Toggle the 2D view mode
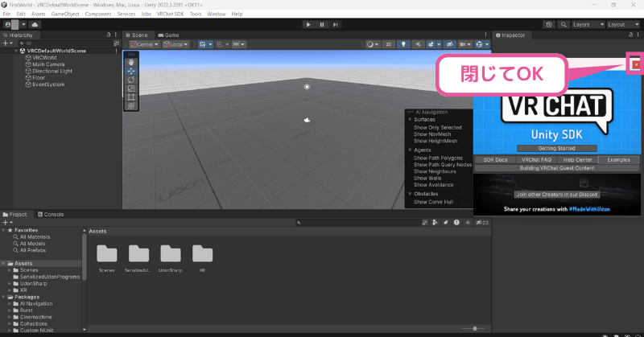The image size is (644, 337). (x=389, y=44)
